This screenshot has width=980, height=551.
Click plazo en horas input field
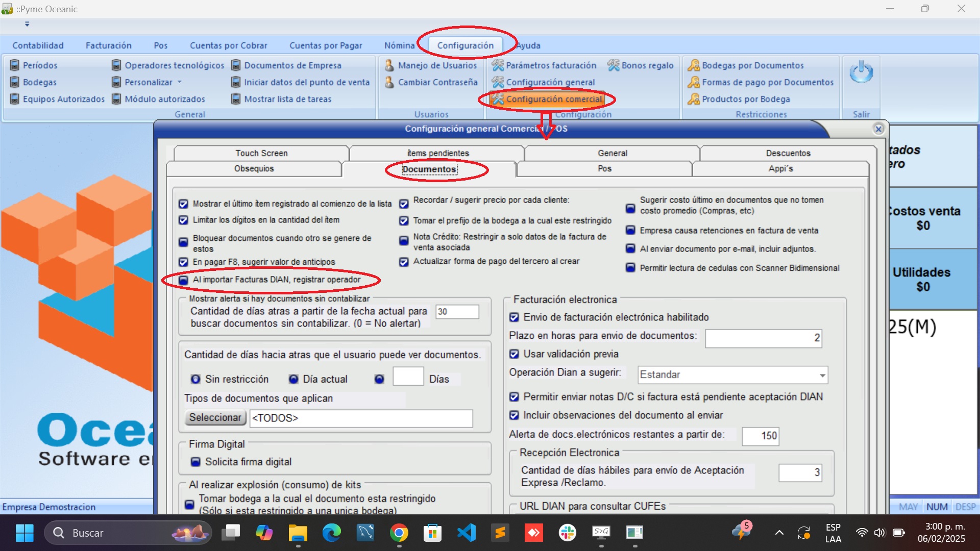(763, 338)
